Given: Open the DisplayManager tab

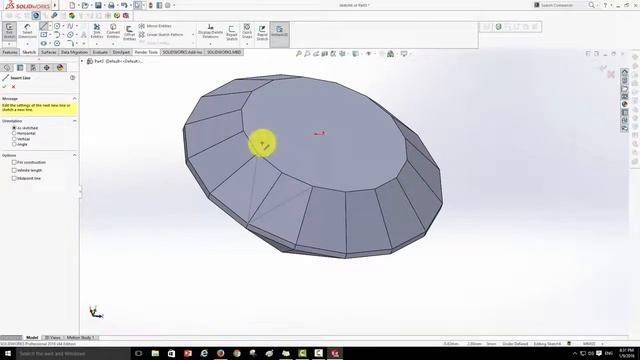Looking at the screenshot, I should 60,68.
